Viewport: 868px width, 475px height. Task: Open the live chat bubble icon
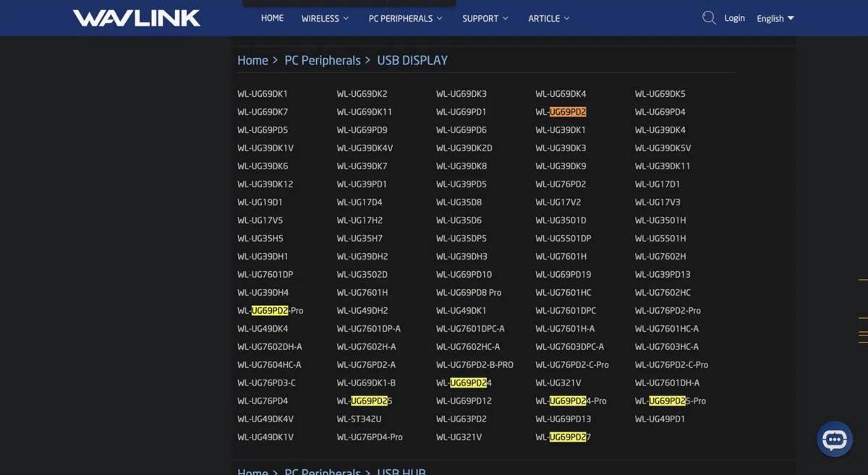(834, 439)
